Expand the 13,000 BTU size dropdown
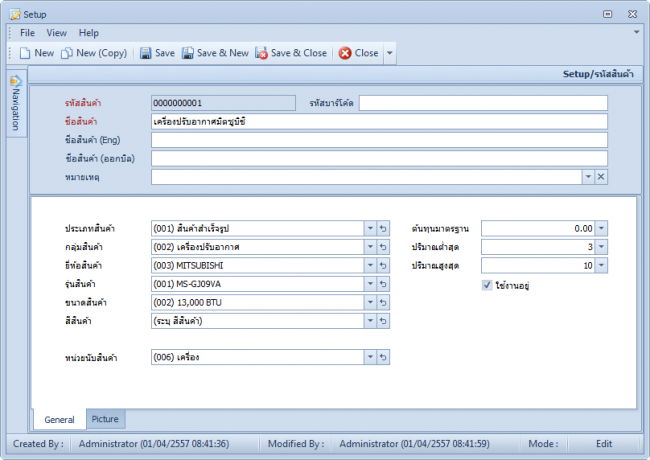The width and height of the screenshot is (650, 460). coord(370,303)
